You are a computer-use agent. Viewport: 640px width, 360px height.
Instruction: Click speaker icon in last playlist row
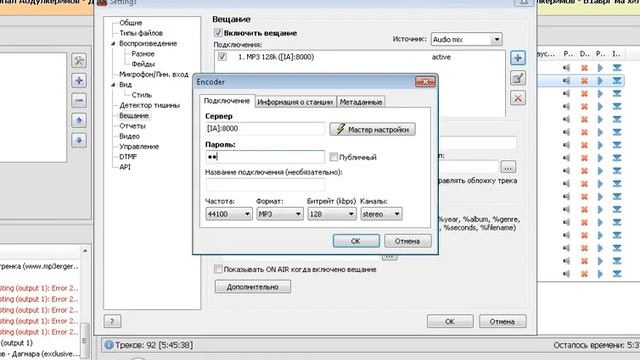tap(567, 274)
